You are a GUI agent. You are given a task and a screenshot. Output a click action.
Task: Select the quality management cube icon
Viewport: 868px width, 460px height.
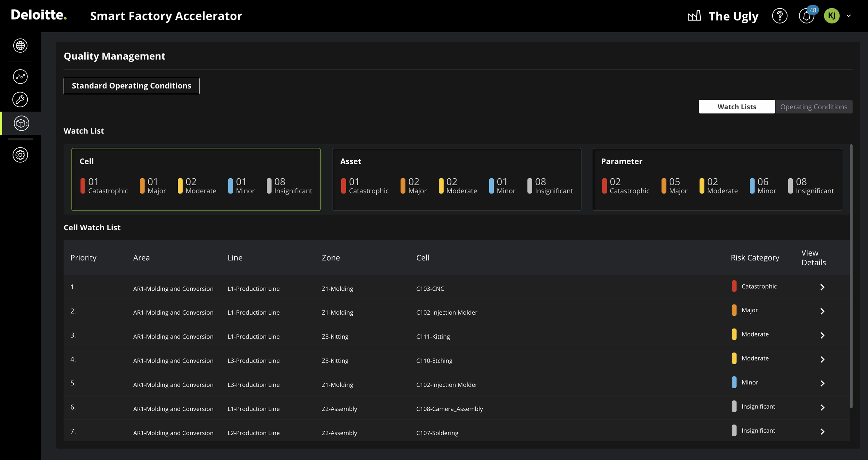(21, 123)
